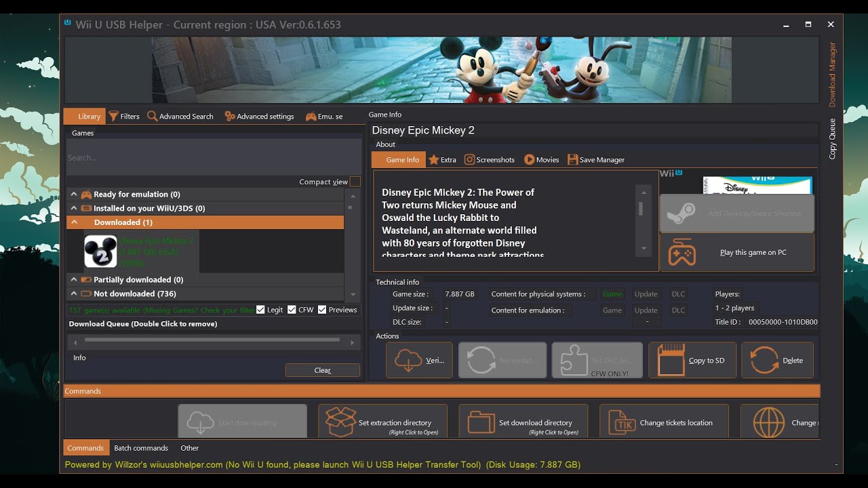868x488 pixels.
Task: Collapse the Partially downloaded group
Action: [x=74, y=279]
